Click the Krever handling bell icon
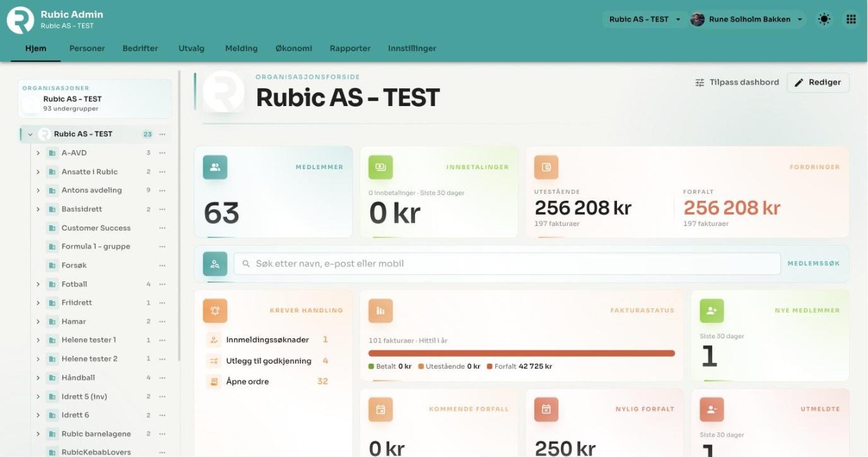The height and width of the screenshot is (457, 868). (215, 311)
